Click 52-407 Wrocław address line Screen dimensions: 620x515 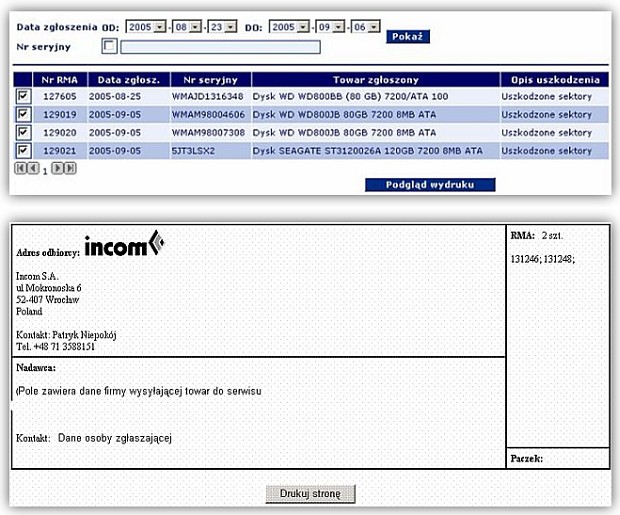[x=47, y=300]
